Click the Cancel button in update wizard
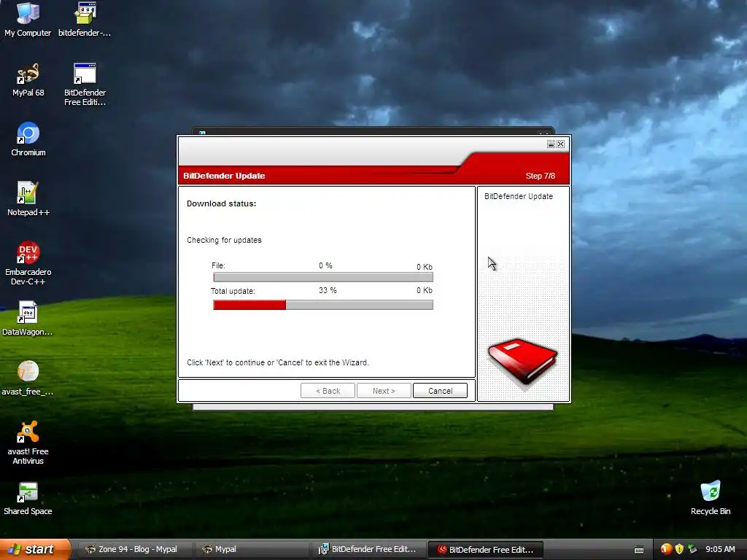 click(x=440, y=391)
